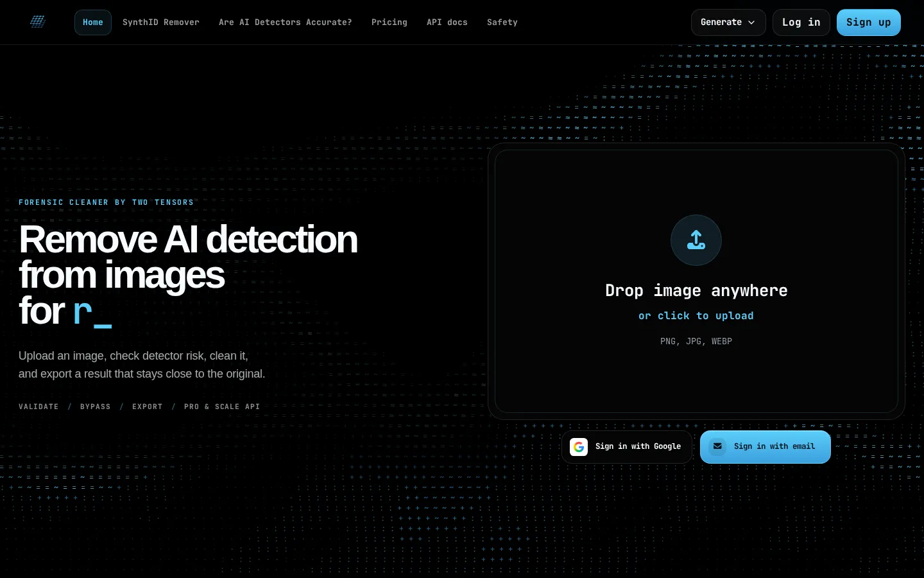Viewport: 924px width, 578px height.
Task: Click the 'EXPORT' label
Action: 148,407
